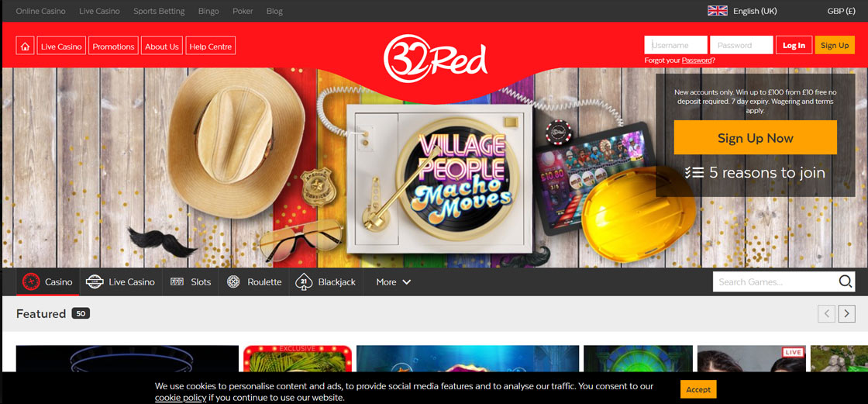Go to Poker section
This screenshot has height=404, width=868.
click(x=243, y=11)
